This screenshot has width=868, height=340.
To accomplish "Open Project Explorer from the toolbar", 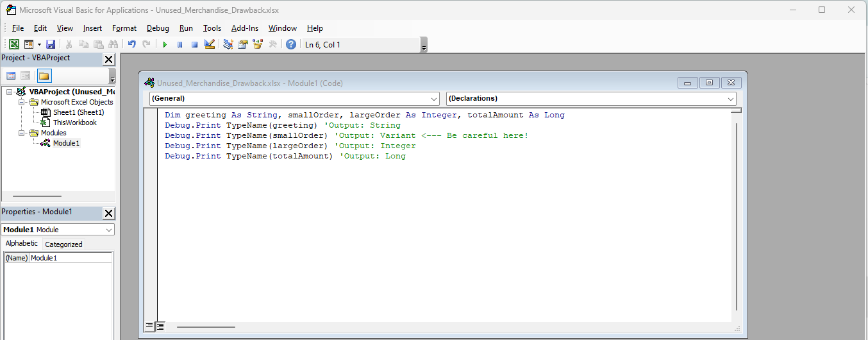I will pos(228,44).
